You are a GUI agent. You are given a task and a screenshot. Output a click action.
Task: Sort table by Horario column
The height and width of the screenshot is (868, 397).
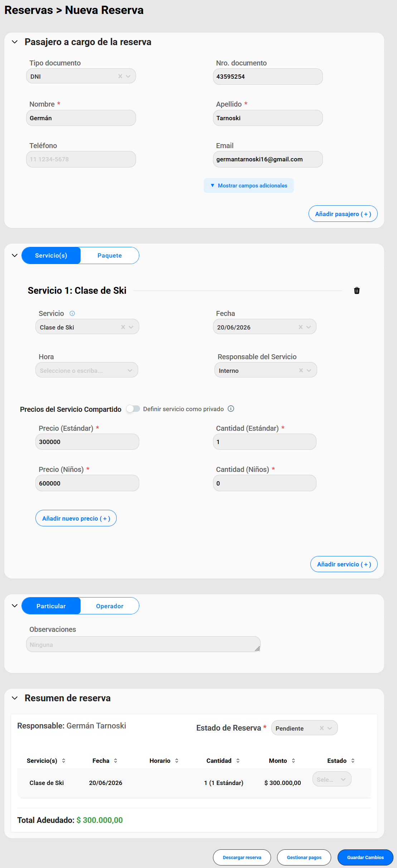tap(177, 761)
